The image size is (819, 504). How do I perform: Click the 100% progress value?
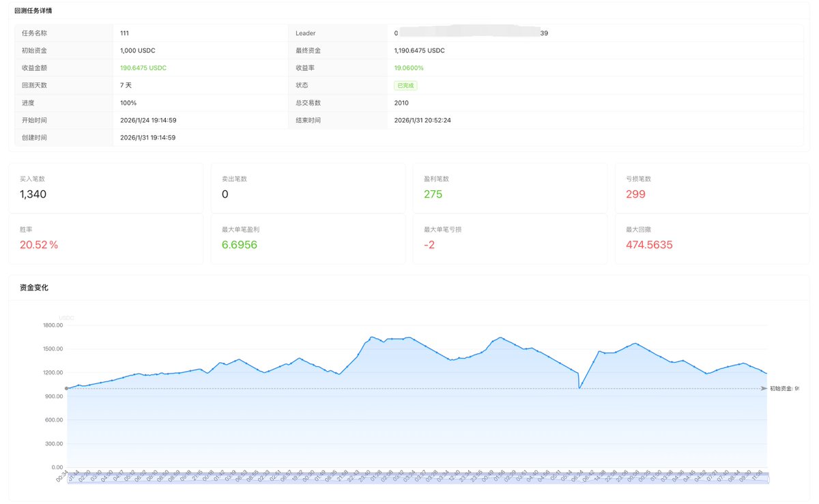tap(128, 102)
